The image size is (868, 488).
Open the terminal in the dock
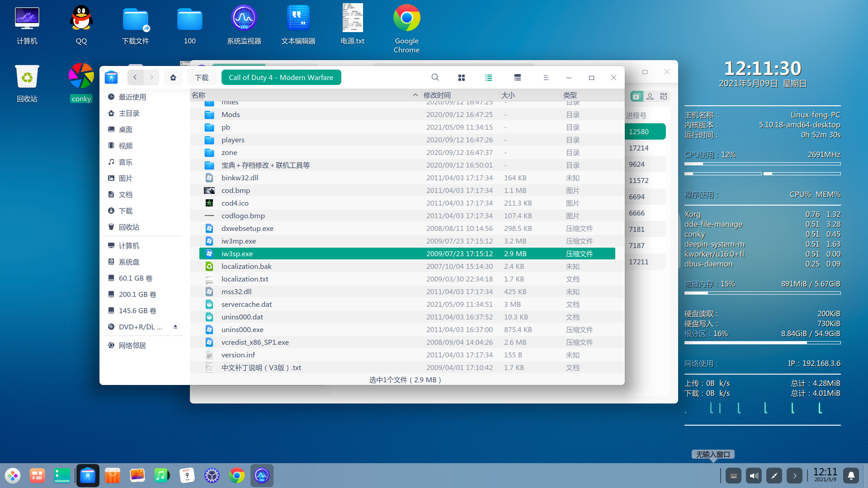coord(62,475)
